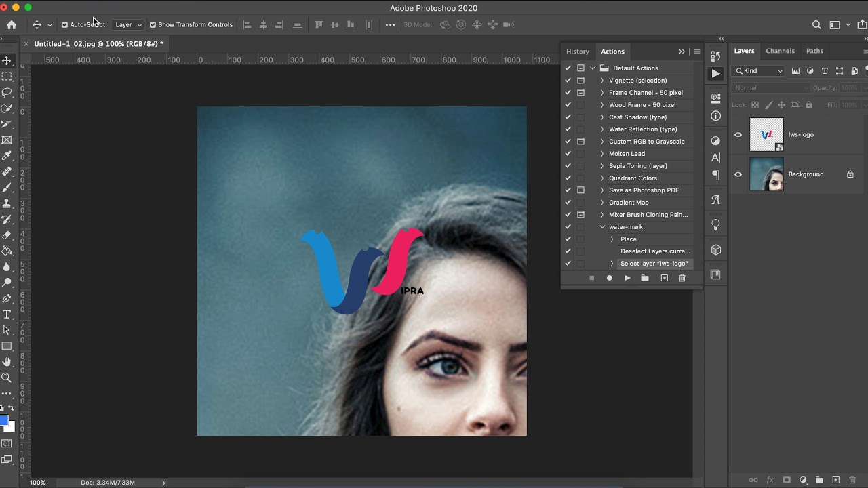
Task: Toggle dialog for Save as Photoshop PDF
Action: click(580, 190)
